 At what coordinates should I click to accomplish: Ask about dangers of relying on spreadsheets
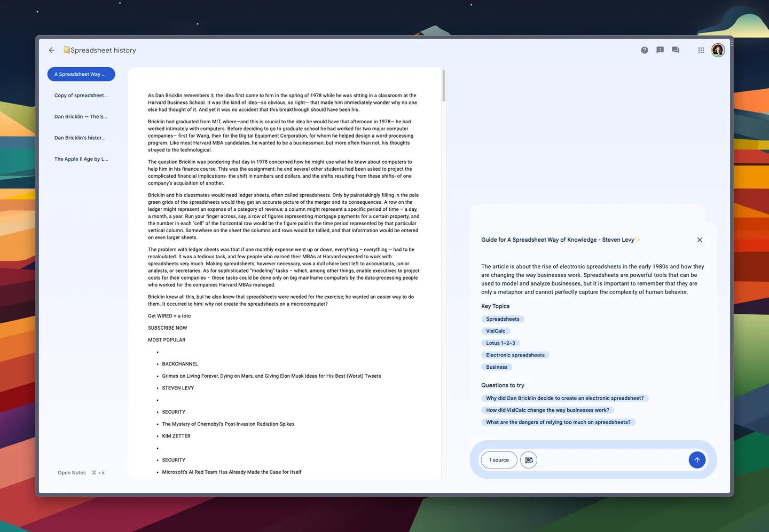558,422
